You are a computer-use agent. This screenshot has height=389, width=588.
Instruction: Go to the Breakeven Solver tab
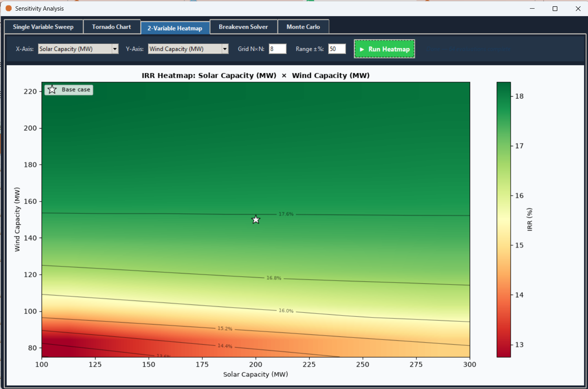point(243,27)
